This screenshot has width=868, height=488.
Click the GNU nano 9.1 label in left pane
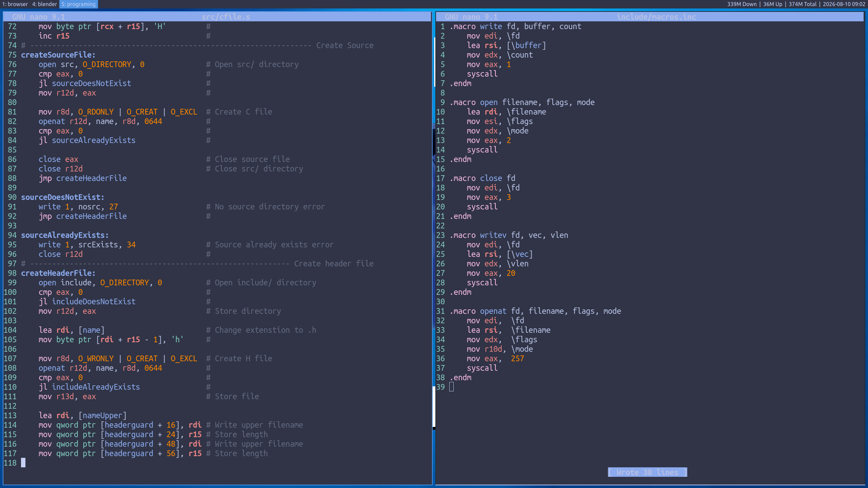point(38,17)
